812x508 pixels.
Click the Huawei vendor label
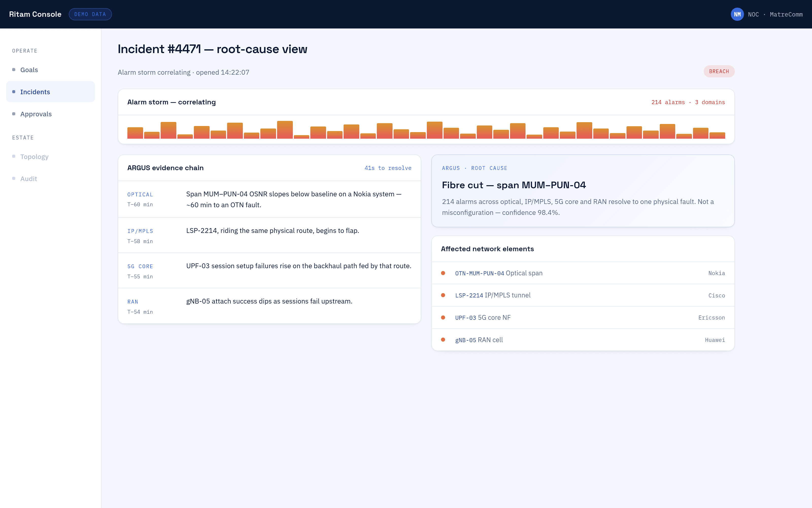(x=715, y=340)
